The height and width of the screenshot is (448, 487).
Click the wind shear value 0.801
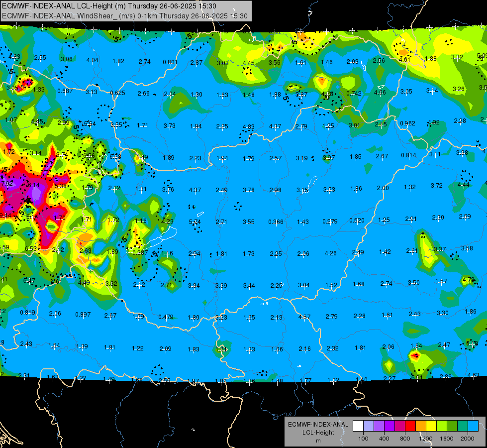(171, 62)
